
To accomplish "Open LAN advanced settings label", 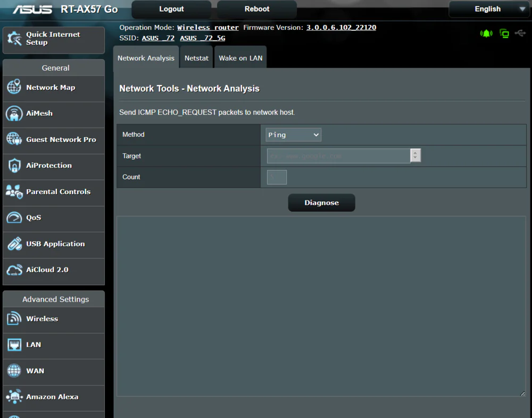I will [34, 345].
